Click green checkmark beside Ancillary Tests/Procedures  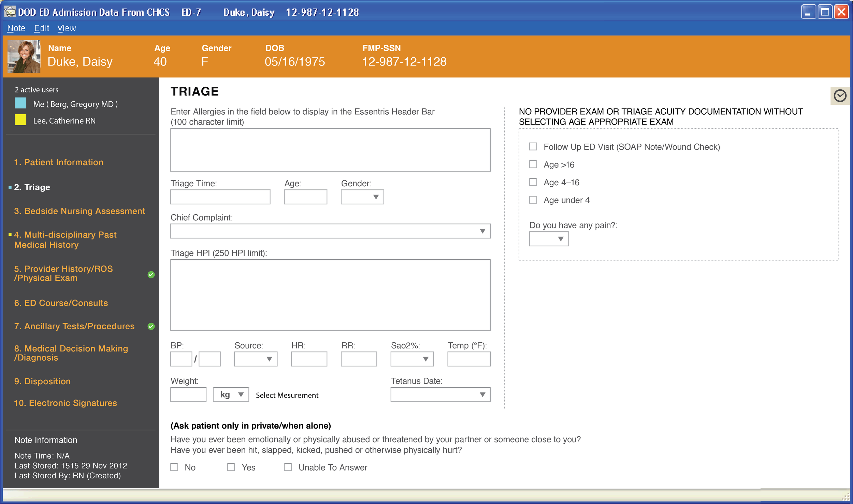(151, 326)
